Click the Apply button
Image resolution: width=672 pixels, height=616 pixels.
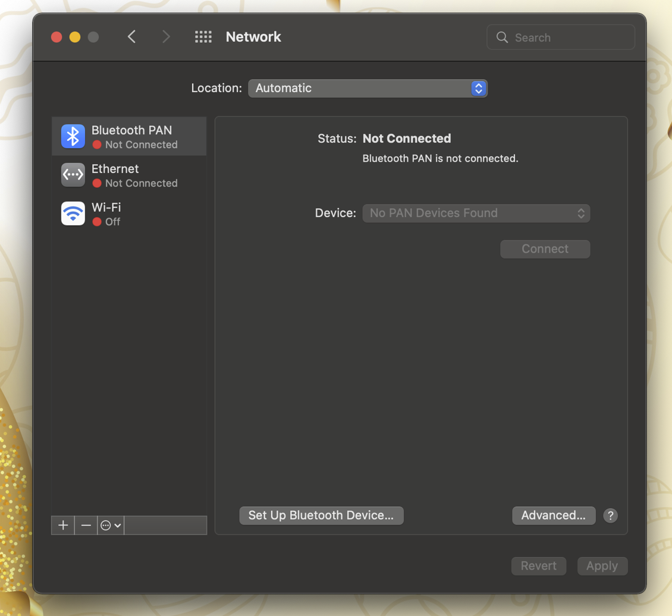[x=602, y=566]
